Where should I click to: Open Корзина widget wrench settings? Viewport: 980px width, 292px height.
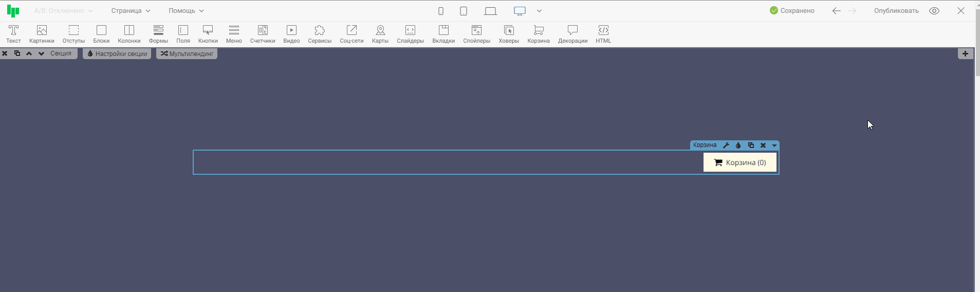point(726,145)
